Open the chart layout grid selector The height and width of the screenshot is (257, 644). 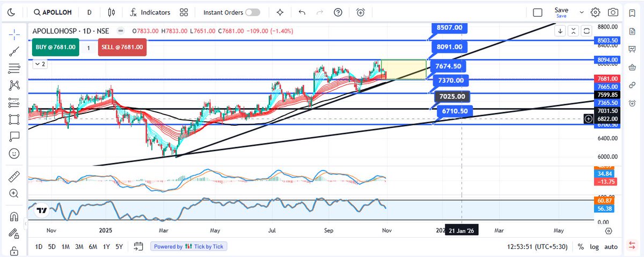pos(184,12)
